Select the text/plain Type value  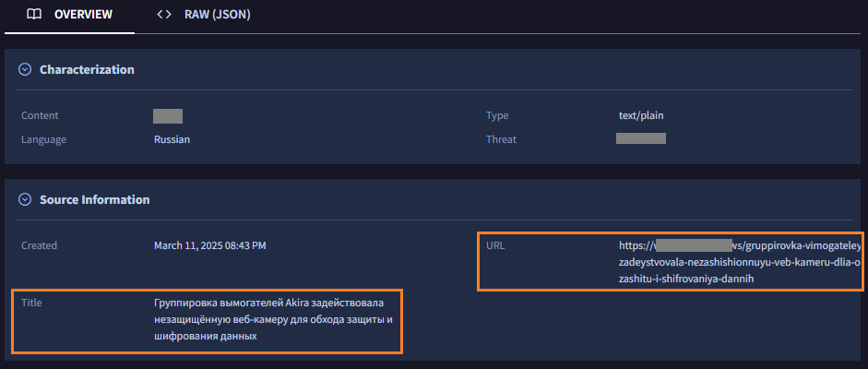tap(641, 115)
